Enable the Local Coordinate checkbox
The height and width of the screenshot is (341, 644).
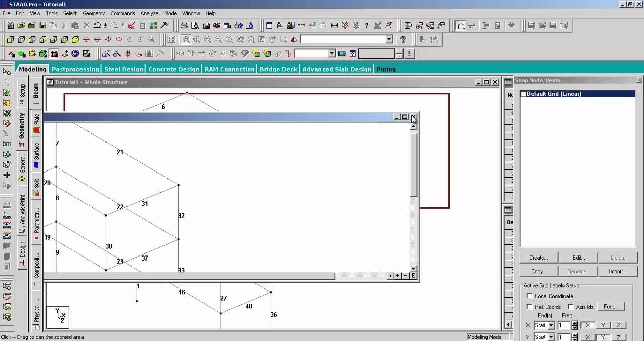(x=529, y=296)
